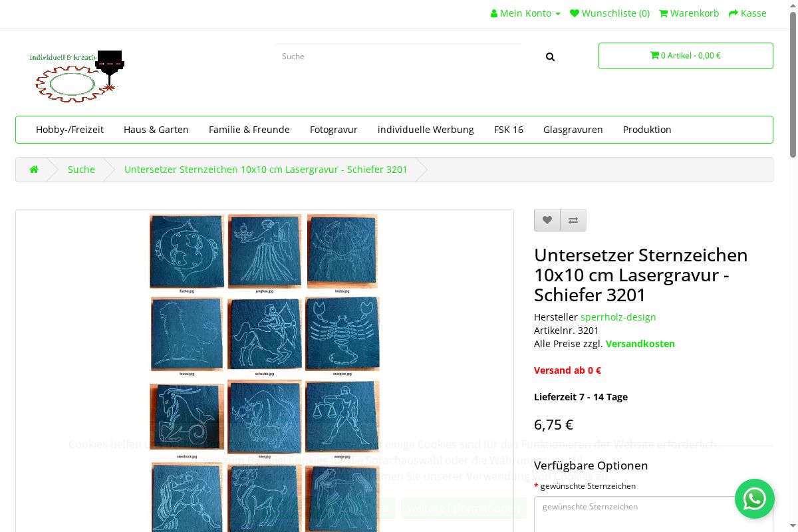Go to Kasse checkout link

coord(747,13)
